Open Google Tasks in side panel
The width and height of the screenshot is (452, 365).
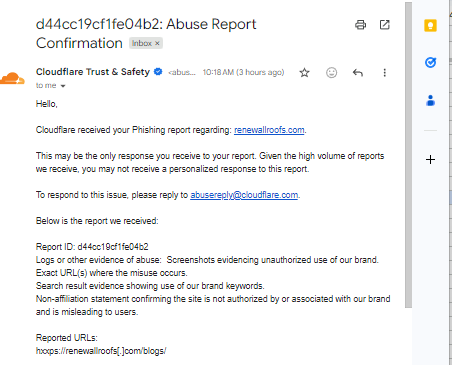tap(430, 62)
